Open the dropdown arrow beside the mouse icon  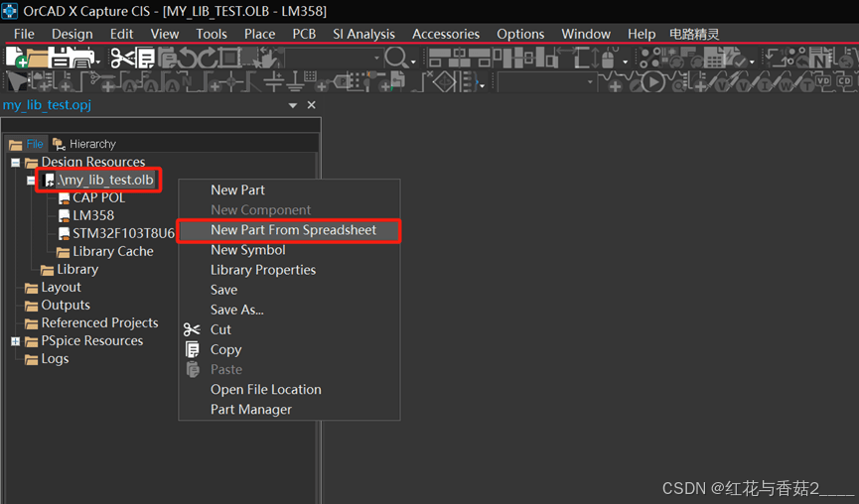coord(625,62)
